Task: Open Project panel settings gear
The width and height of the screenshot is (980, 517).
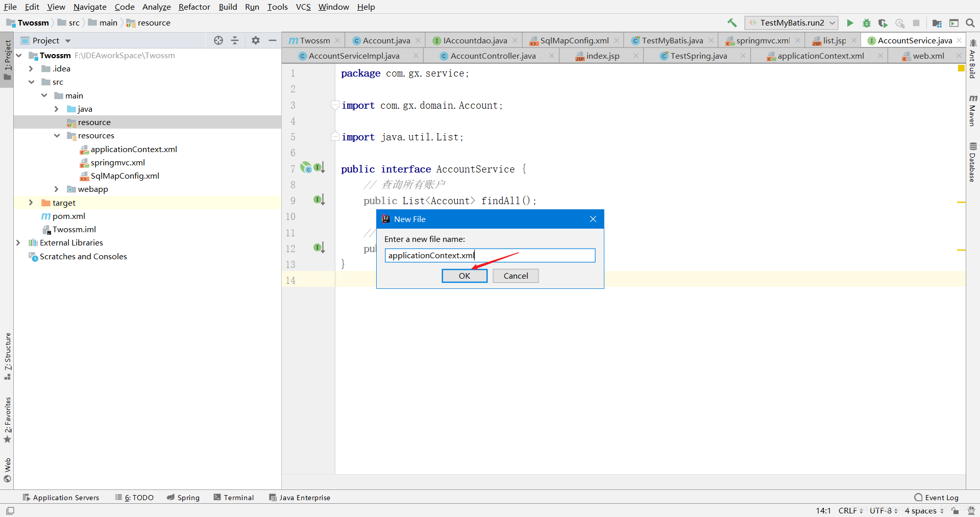Action: 256,40
